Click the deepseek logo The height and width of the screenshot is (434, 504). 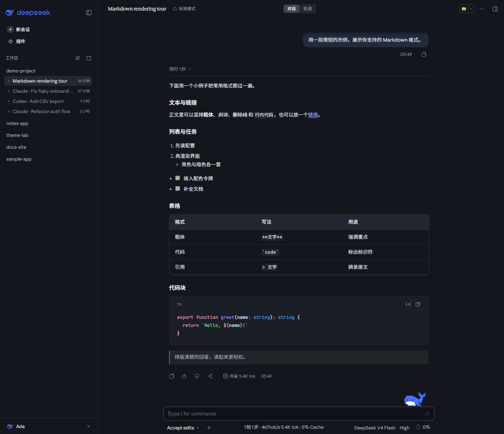coord(28,13)
